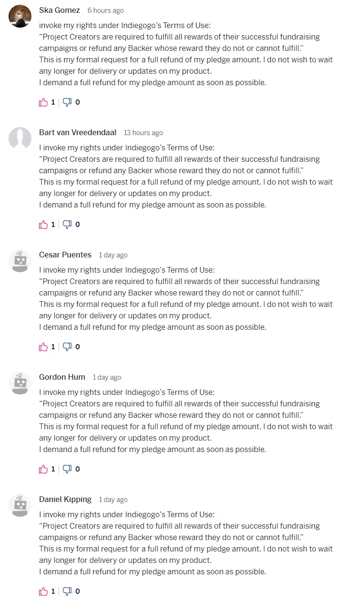Open Ska Gomez's profile name link
The image size is (364, 610).
pyautogui.click(x=59, y=10)
